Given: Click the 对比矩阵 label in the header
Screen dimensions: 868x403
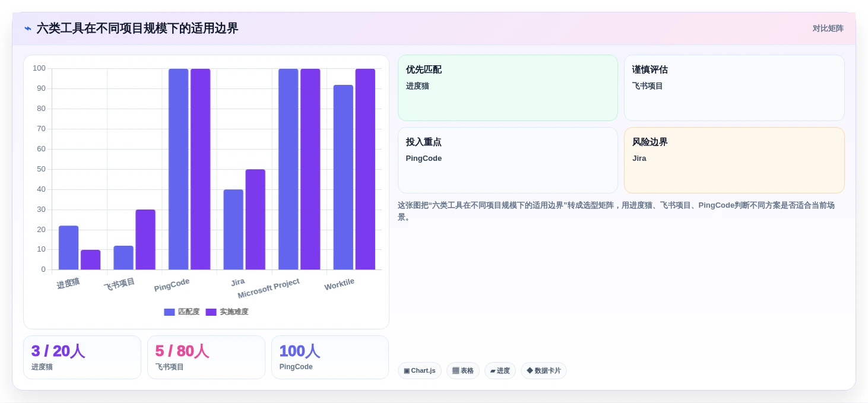Looking at the screenshot, I should 828,28.
